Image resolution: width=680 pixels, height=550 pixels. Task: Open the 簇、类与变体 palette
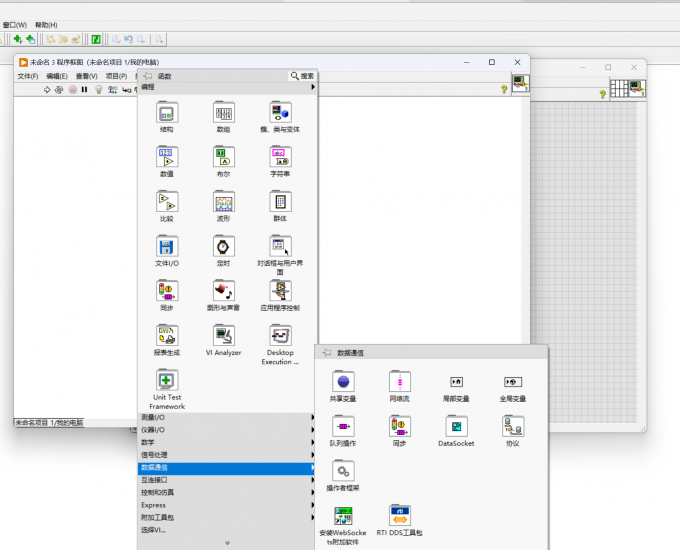(x=280, y=113)
